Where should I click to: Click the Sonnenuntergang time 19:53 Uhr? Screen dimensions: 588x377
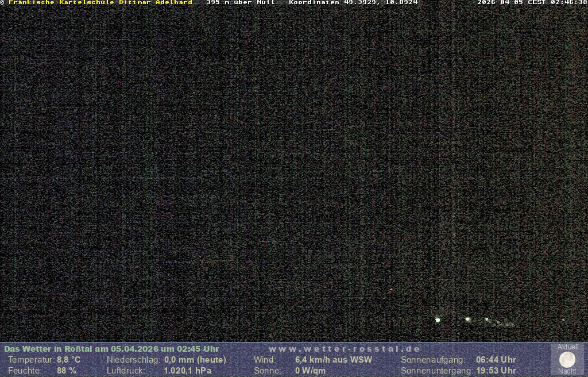point(496,371)
